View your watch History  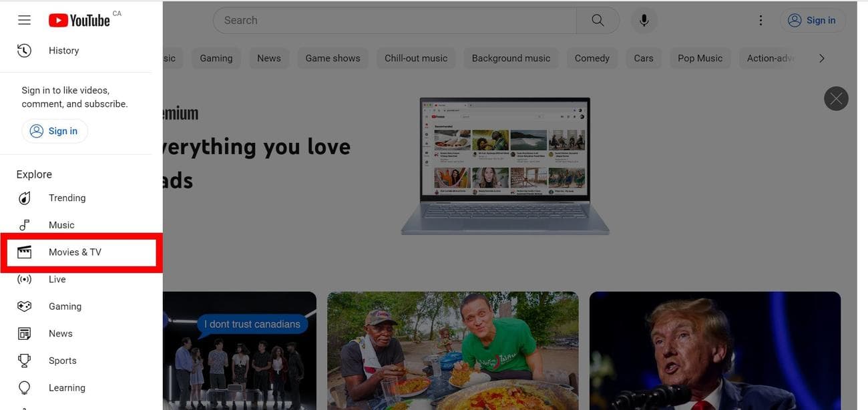pyautogui.click(x=63, y=50)
